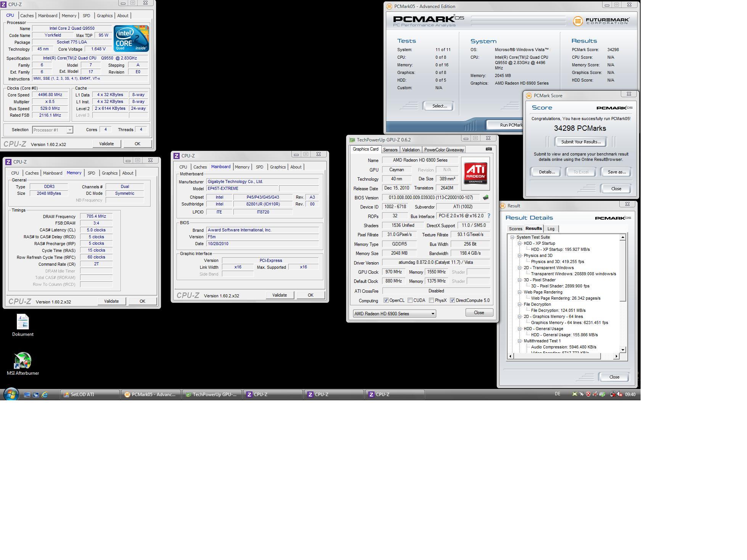
Task: Click the GPU-Z screenshot camera icon
Action: pos(488,149)
